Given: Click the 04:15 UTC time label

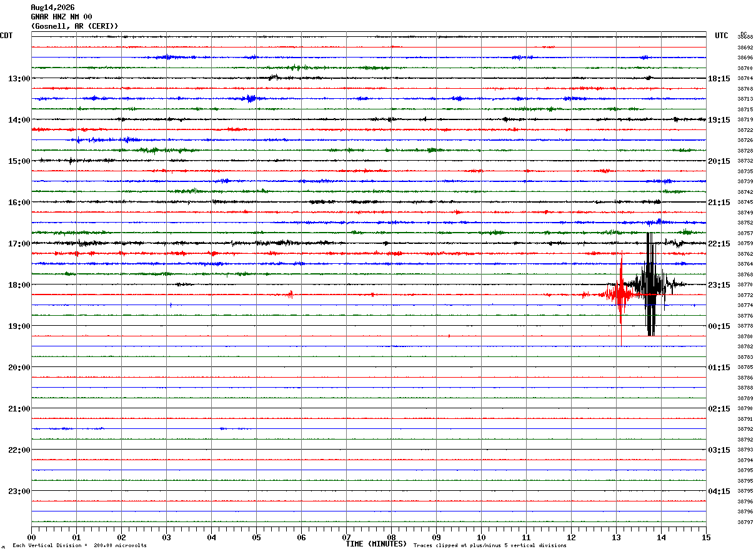Looking at the screenshot, I should click(x=719, y=491).
